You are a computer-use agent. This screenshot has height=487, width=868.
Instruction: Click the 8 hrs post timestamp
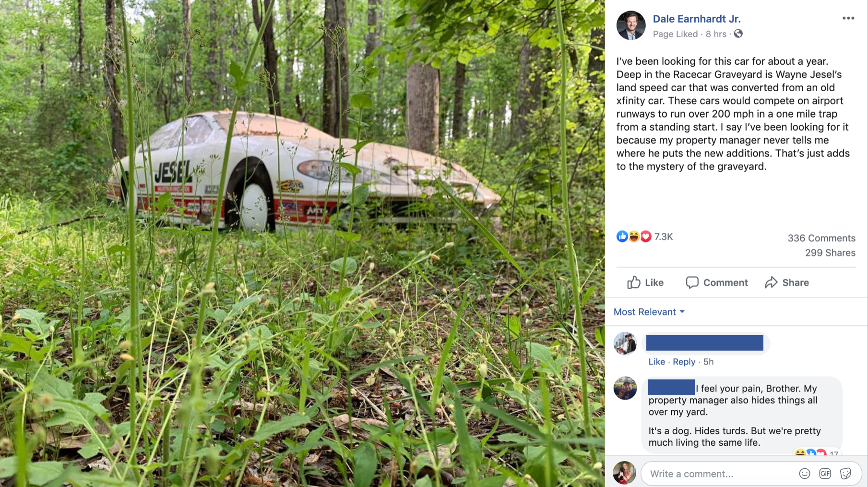coord(715,34)
